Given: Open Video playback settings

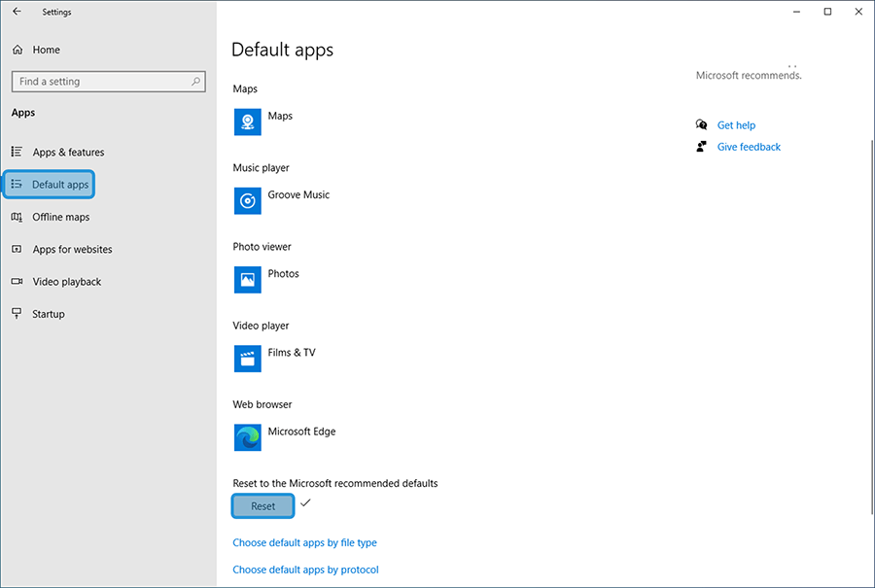Looking at the screenshot, I should (67, 282).
